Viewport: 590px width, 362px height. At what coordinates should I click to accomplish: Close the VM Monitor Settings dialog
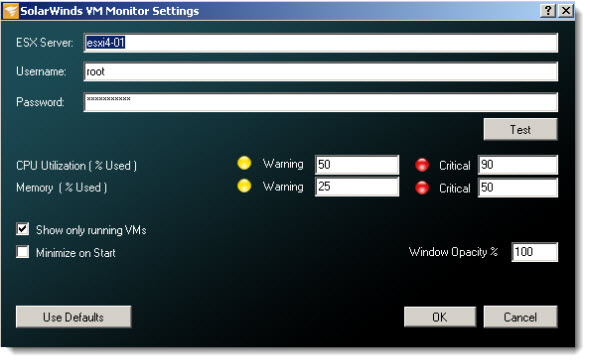pos(565,11)
